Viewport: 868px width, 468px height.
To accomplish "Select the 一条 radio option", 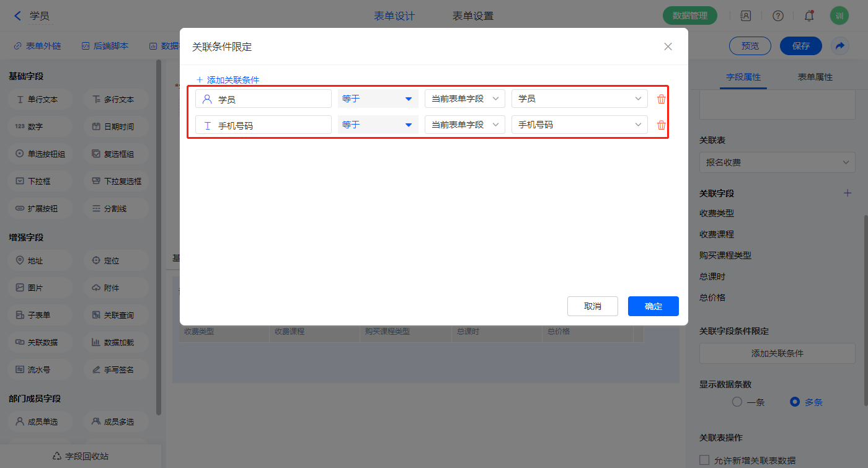I will point(737,402).
